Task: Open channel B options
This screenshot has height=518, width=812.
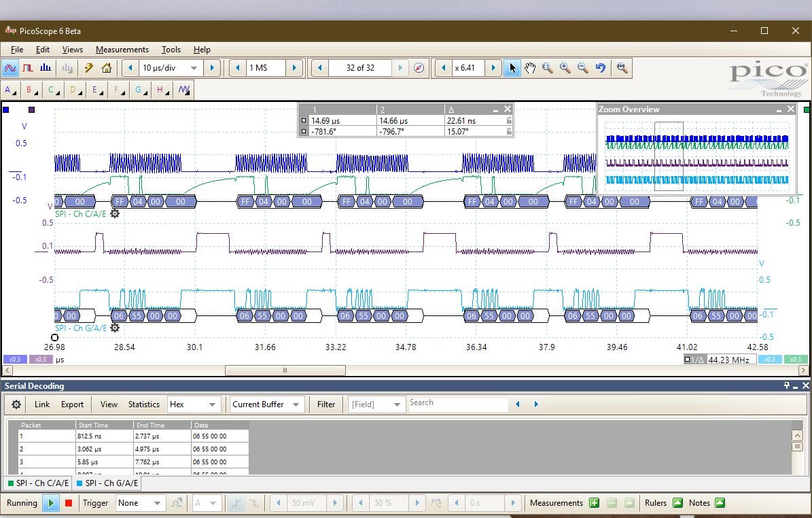Action: click(31, 90)
